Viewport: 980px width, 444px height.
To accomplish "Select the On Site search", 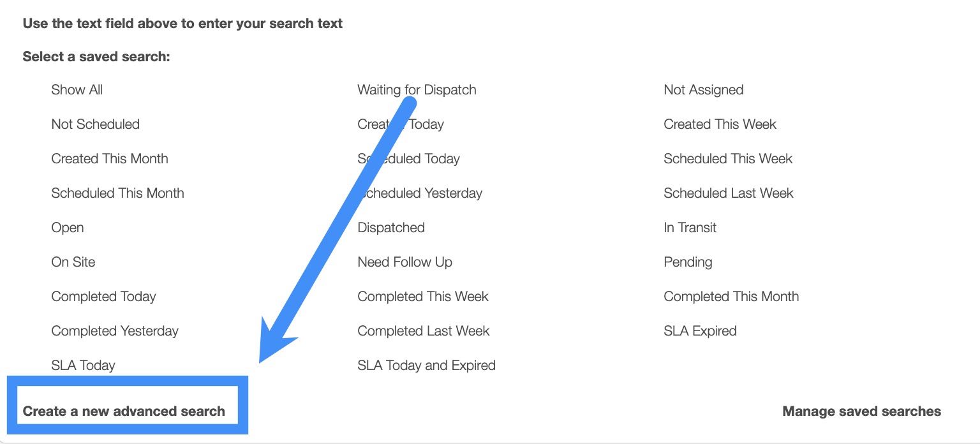I will (x=73, y=262).
